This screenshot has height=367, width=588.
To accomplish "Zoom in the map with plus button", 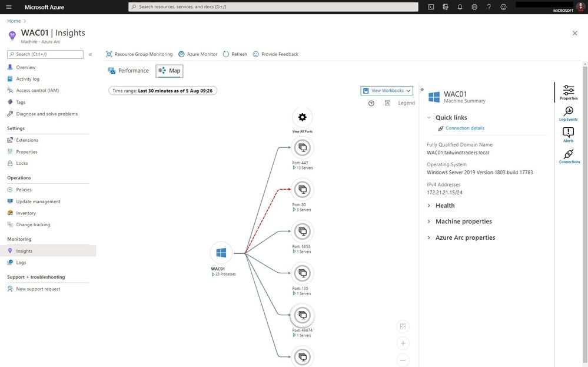I will [x=403, y=343].
